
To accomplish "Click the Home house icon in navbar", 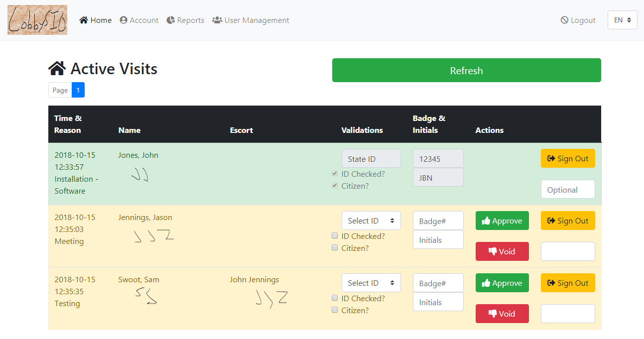I will (84, 20).
